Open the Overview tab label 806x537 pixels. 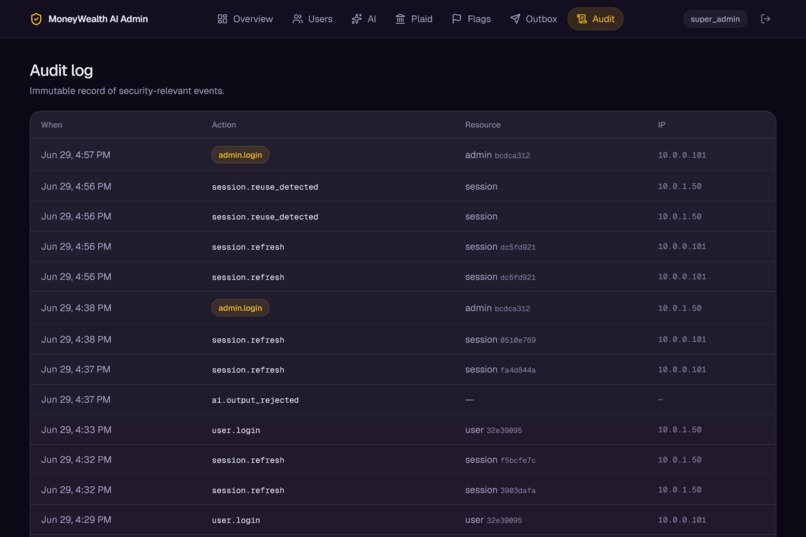(253, 19)
